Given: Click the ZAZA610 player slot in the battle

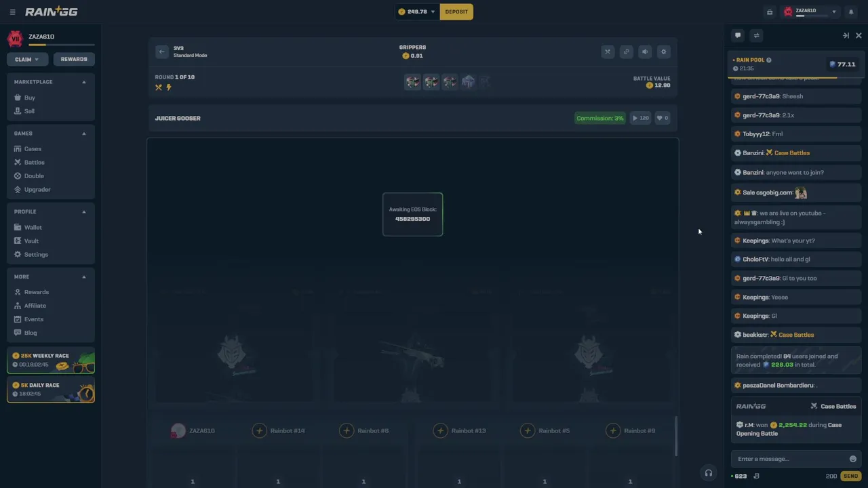Looking at the screenshot, I should click(193, 431).
